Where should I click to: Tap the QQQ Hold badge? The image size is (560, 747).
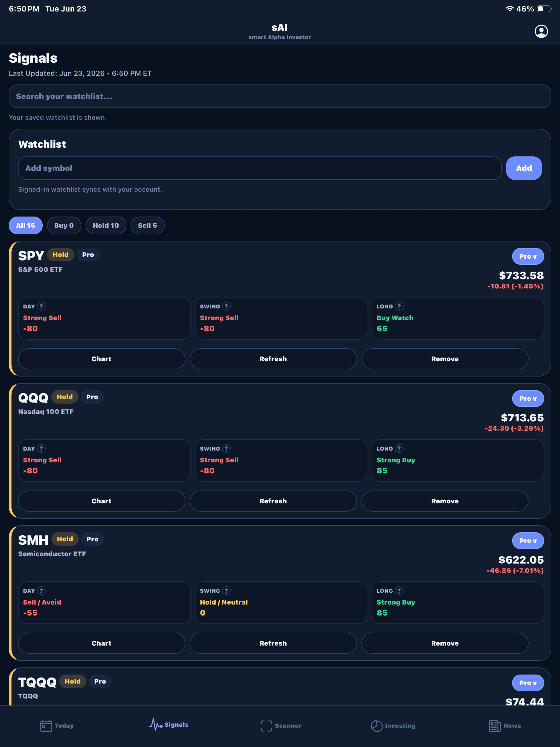65,397
